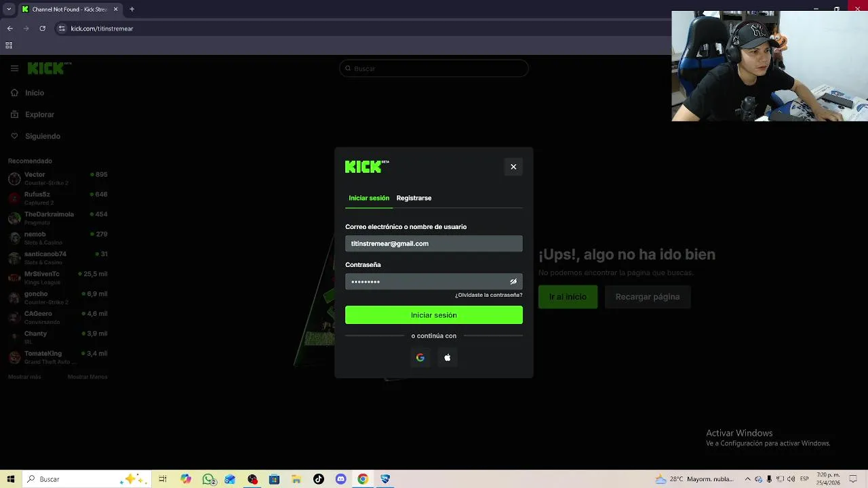Go back in browser

point(9,28)
